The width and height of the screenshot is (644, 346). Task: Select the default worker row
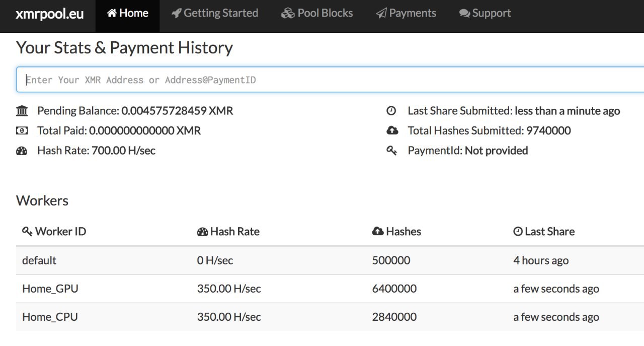click(330, 260)
